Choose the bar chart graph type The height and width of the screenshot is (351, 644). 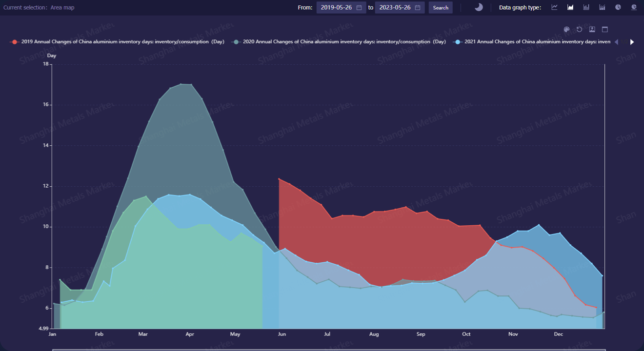click(586, 7)
